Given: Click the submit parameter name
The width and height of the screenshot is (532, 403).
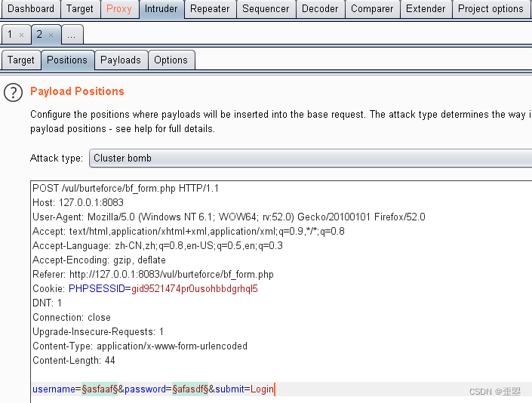Looking at the screenshot, I should point(229,389).
